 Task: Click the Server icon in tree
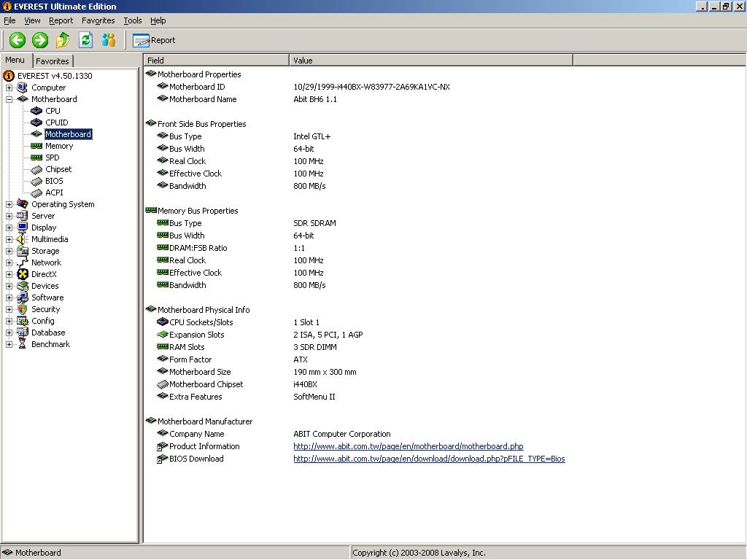[23, 216]
